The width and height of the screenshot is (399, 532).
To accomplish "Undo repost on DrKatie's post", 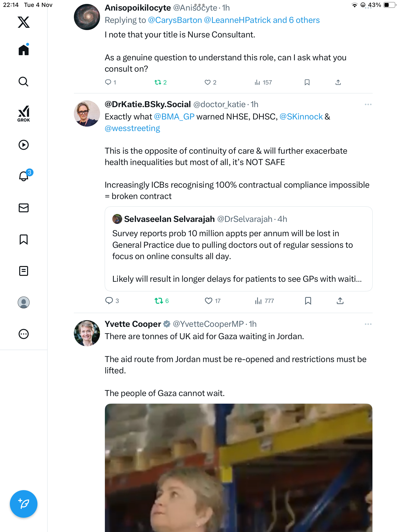I will point(159,301).
